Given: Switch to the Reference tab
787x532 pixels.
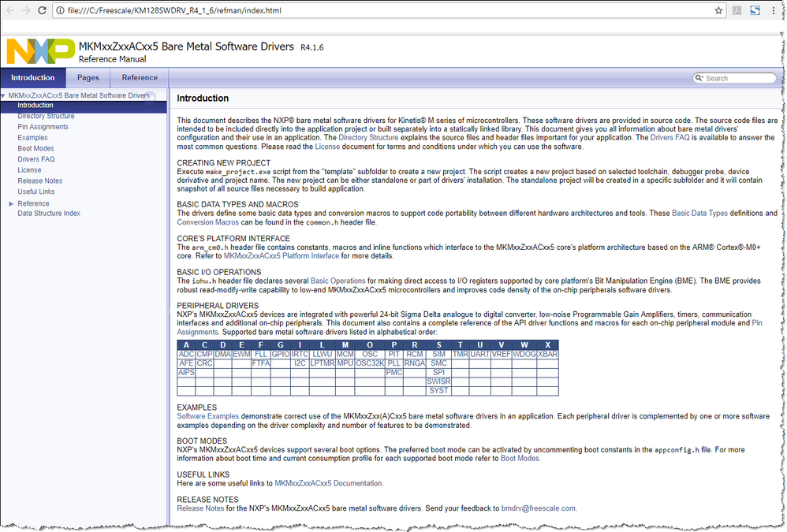Looking at the screenshot, I should point(140,78).
